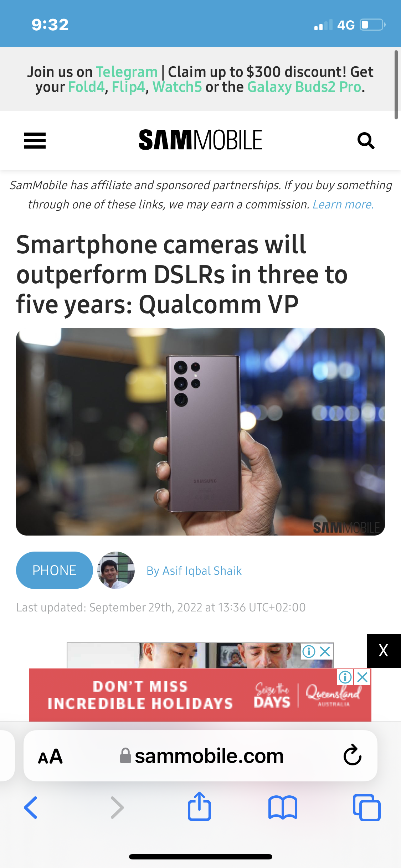
Task: Tap Safari's share icon
Action: tap(199, 806)
